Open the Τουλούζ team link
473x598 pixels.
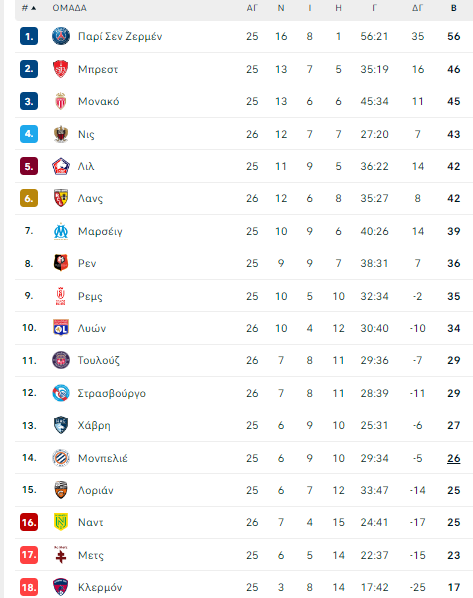tap(98, 360)
